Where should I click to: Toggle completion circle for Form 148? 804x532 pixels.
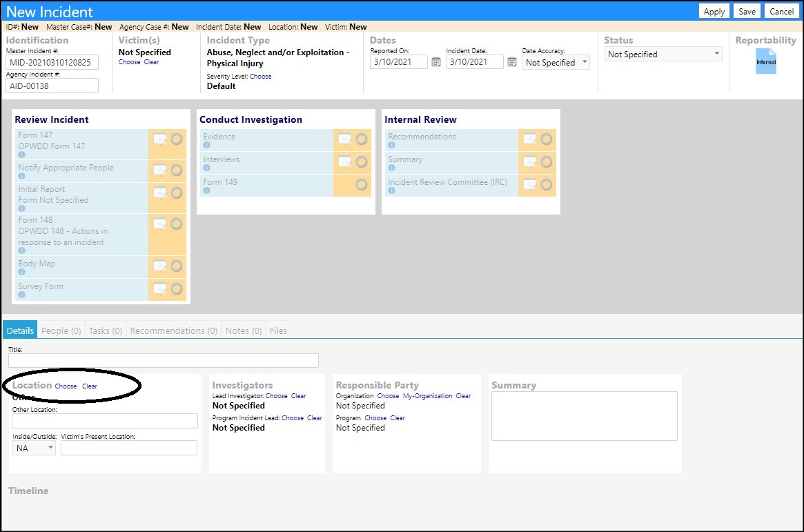[x=177, y=224]
